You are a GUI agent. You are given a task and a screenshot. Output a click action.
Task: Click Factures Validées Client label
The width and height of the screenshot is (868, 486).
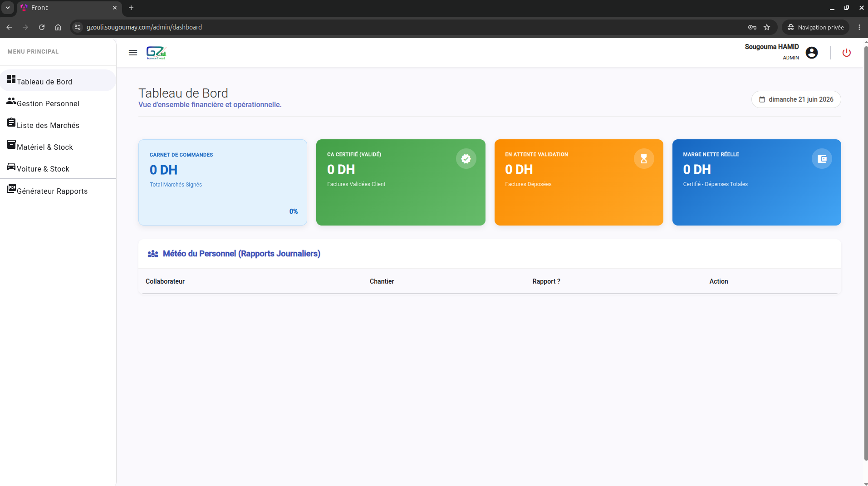point(356,184)
